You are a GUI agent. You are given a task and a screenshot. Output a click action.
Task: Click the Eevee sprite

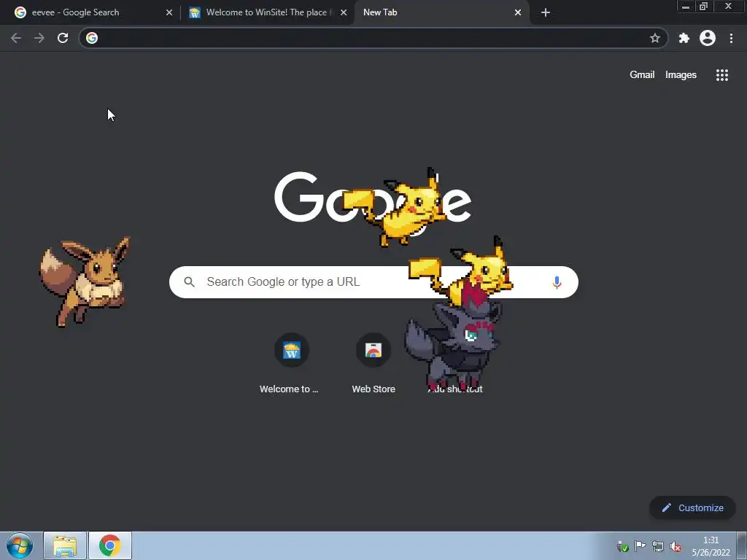tap(85, 282)
